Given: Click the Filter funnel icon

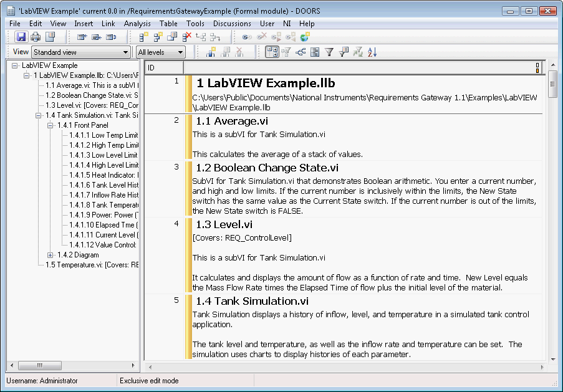Looking at the screenshot, I should (x=329, y=53).
